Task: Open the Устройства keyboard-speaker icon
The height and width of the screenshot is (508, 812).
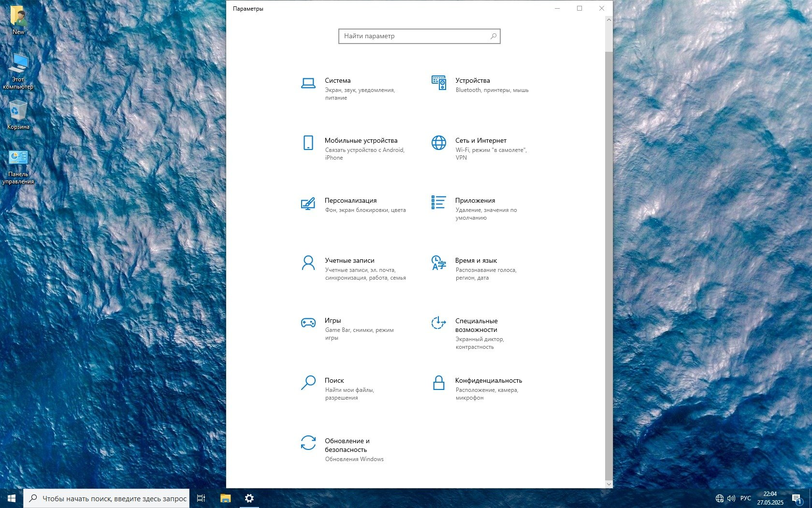Action: click(438, 83)
